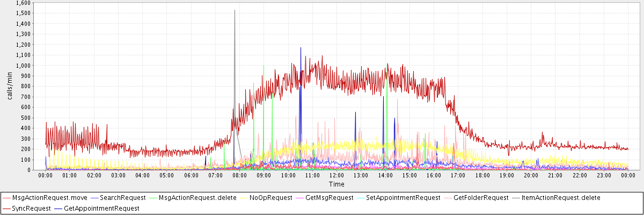Click the dark red SyncRequest legend line swatch
Image resolution: width=644 pixels, height=215 pixels.
click(6, 208)
